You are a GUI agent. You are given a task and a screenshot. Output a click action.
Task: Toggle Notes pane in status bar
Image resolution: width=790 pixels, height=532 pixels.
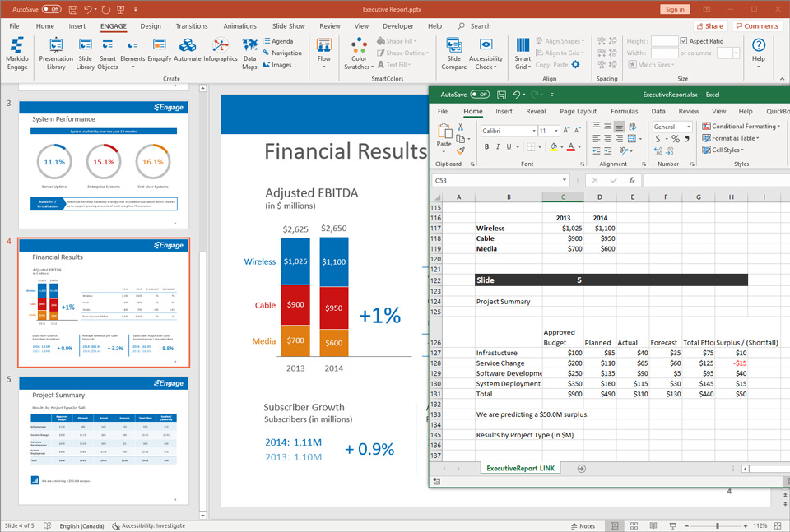click(583, 526)
